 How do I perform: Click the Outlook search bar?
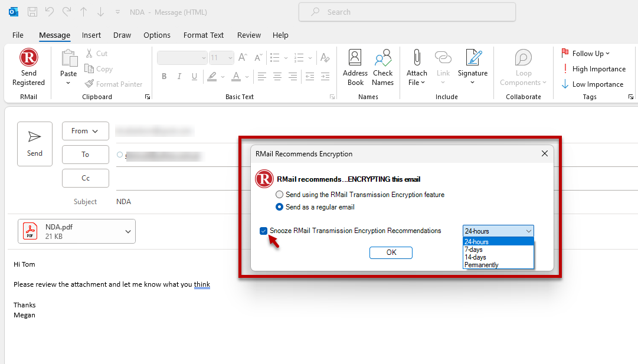pos(407,12)
